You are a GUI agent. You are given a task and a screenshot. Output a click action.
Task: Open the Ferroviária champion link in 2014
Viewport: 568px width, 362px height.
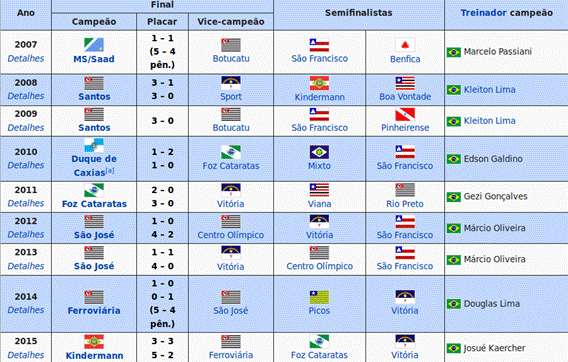pyautogui.click(x=94, y=311)
